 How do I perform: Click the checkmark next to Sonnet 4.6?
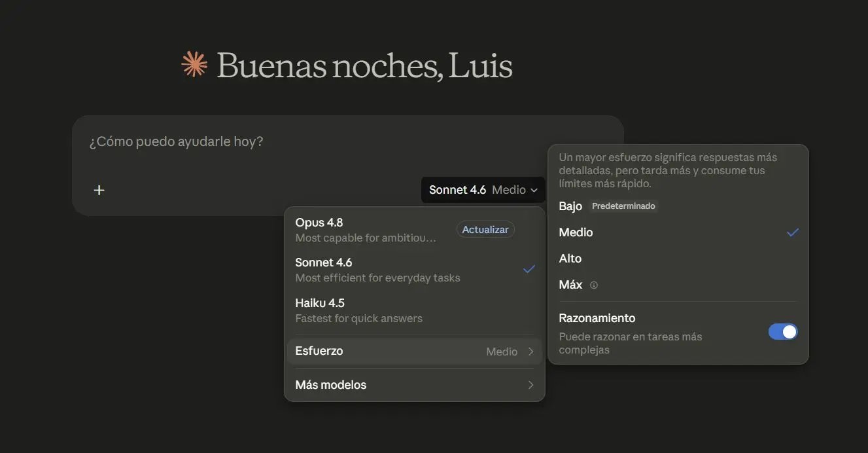pyautogui.click(x=529, y=269)
